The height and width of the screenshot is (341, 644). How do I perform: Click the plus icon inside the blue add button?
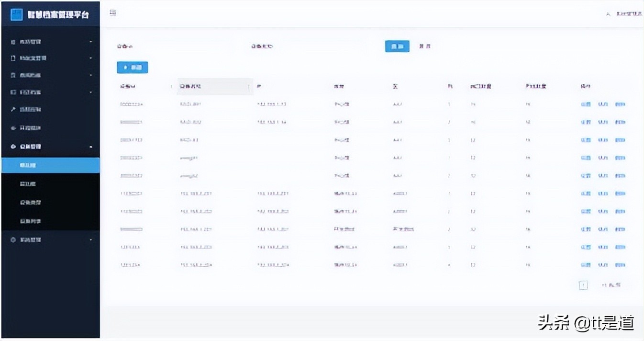tap(126, 67)
